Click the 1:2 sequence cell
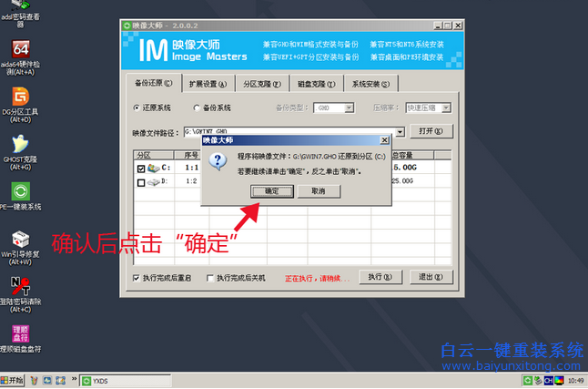The image size is (588, 389). 191,181
